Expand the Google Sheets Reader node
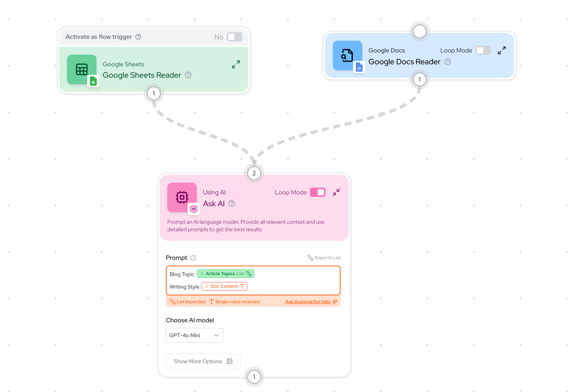The image size is (578, 392). pyautogui.click(x=236, y=64)
